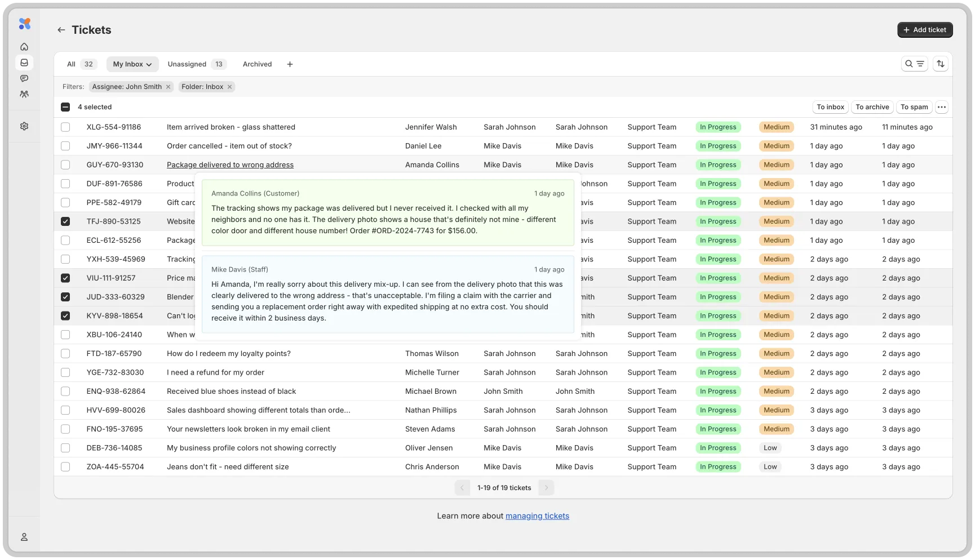Go to next page with the pagination arrow
This screenshot has height=560, width=975.
point(545,487)
